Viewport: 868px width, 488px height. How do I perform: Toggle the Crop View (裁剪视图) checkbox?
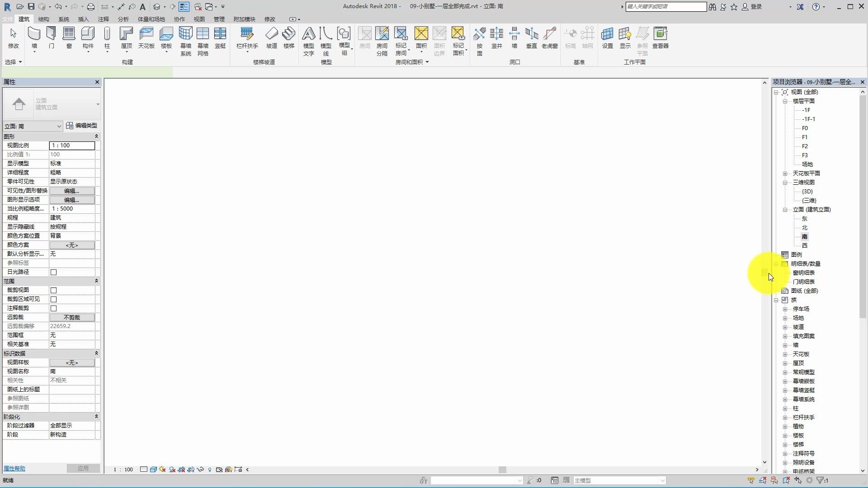54,290
